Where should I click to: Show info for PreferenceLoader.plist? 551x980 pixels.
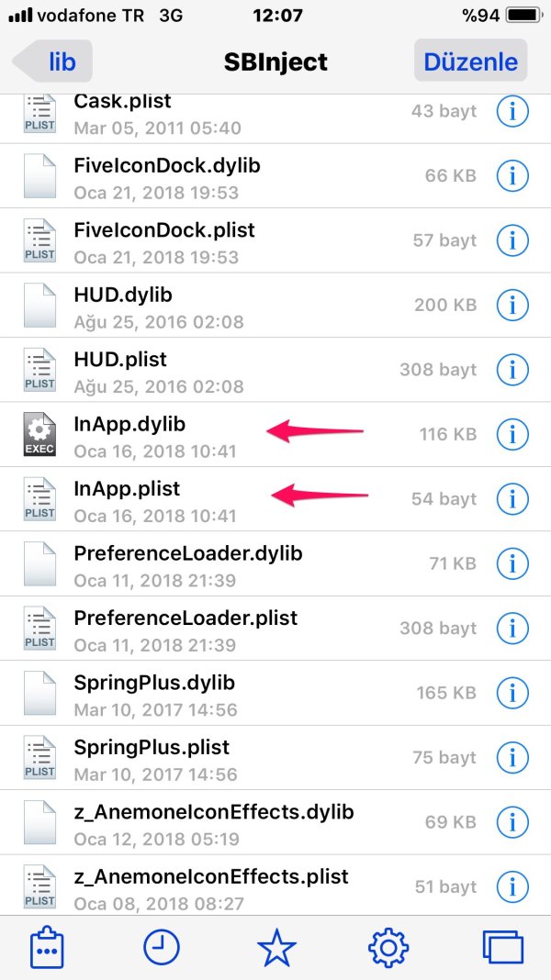point(512,629)
